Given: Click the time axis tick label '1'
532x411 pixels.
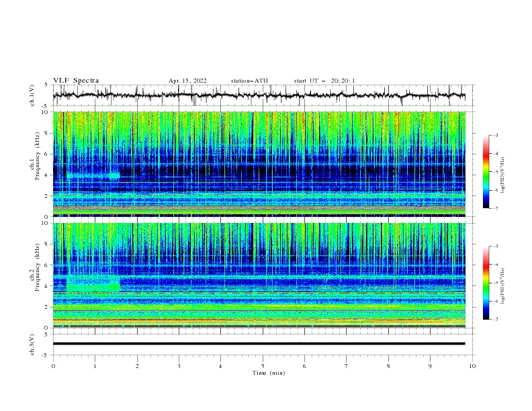Looking at the screenshot, I should 95,366.
